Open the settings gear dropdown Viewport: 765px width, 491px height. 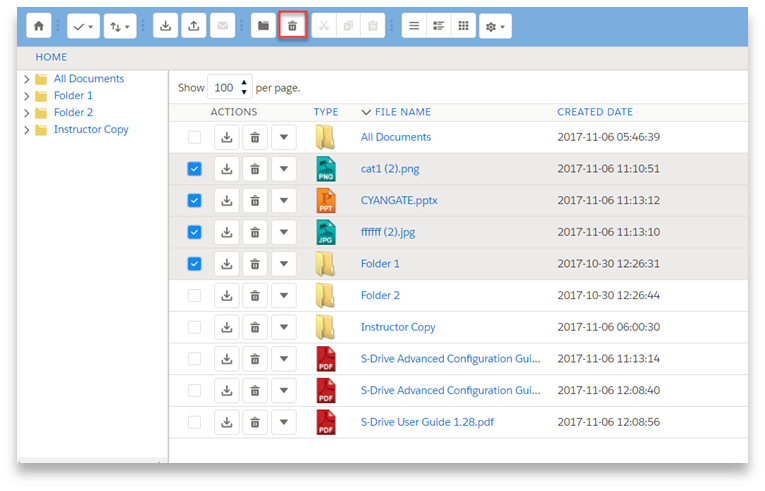(495, 26)
